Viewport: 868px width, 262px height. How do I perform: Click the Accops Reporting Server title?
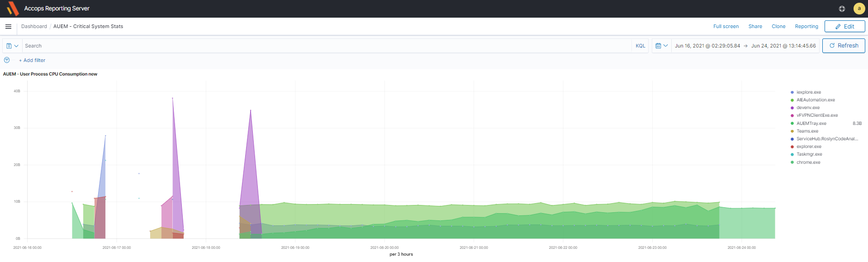pyautogui.click(x=57, y=9)
